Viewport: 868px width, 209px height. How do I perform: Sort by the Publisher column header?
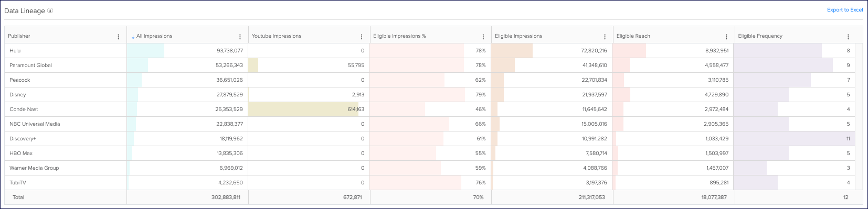(19, 36)
